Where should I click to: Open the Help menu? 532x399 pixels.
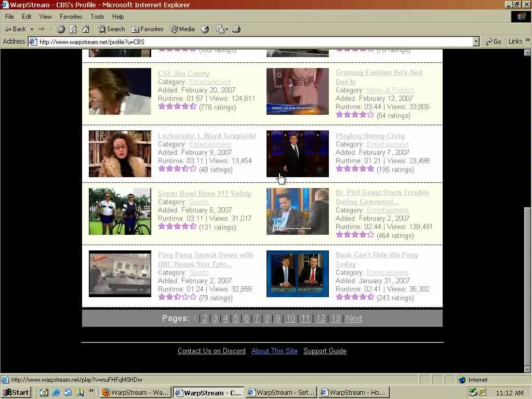coord(118,16)
